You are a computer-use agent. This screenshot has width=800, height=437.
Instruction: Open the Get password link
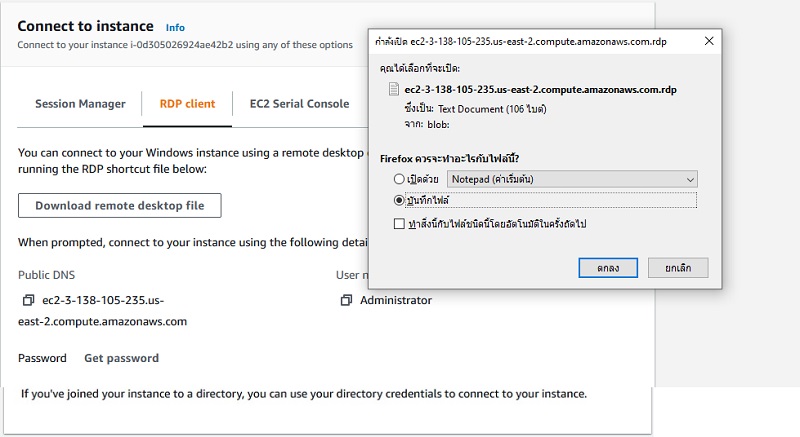click(x=121, y=358)
